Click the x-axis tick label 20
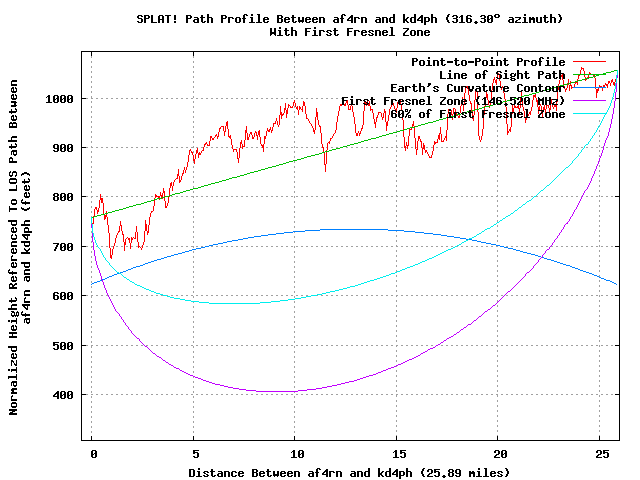640x480 pixels. [x=500, y=454]
